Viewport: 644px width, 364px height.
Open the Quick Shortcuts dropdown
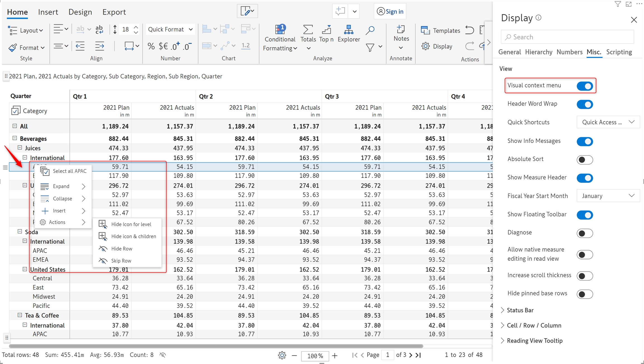[x=608, y=122]
